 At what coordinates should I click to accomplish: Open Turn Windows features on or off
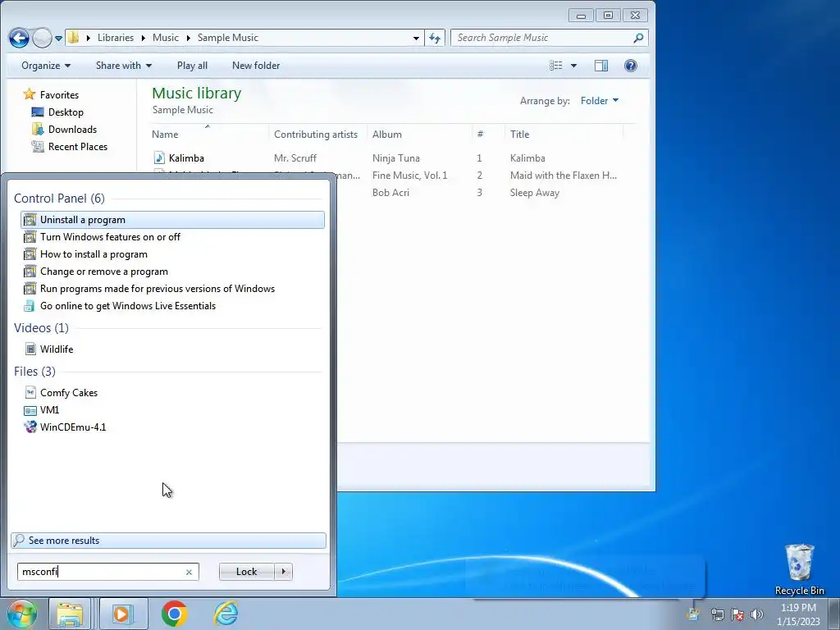coord(172,237)
